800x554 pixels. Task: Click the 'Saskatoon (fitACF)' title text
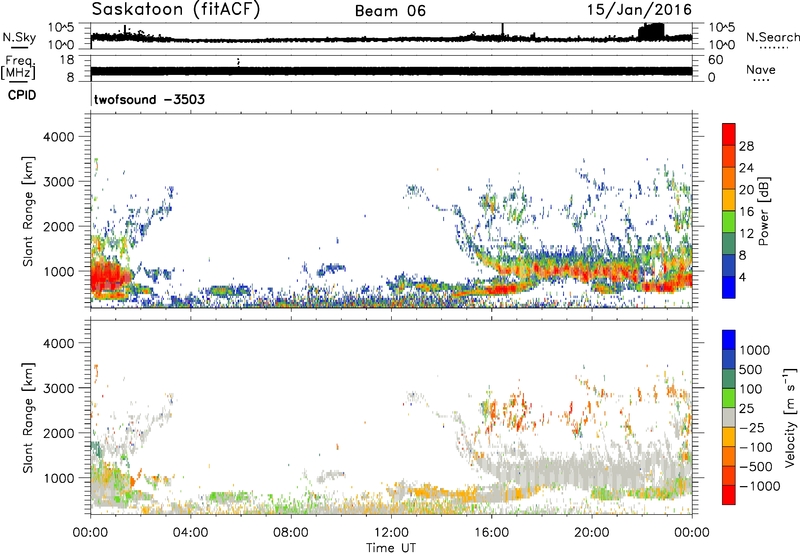[176, 10]
